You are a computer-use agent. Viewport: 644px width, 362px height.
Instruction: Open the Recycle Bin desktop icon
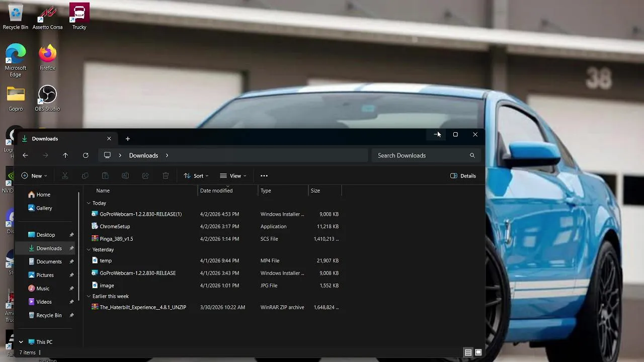[x=16, y=17]
